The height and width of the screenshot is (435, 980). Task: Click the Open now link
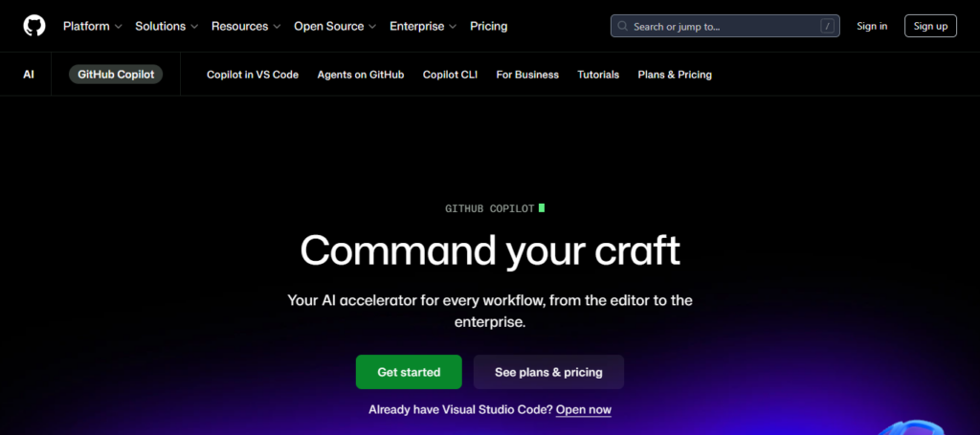[x=584, y=410]
